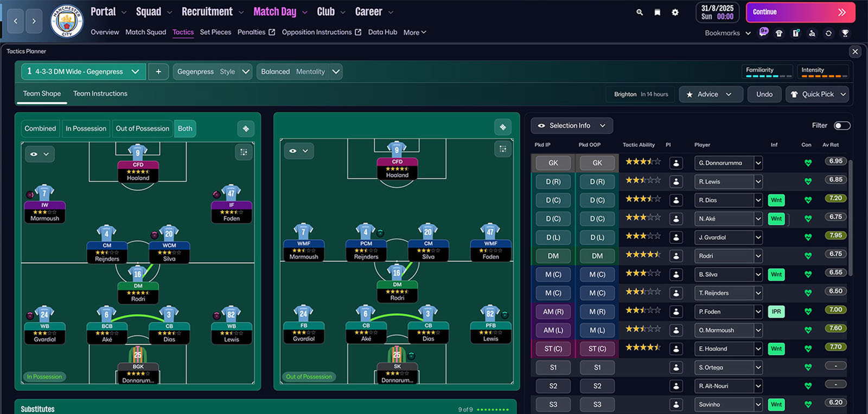This screenshot has width=868, height=414.
Task: Select Haaland's shirt on In Possession pitch
Action: [138, 152]
